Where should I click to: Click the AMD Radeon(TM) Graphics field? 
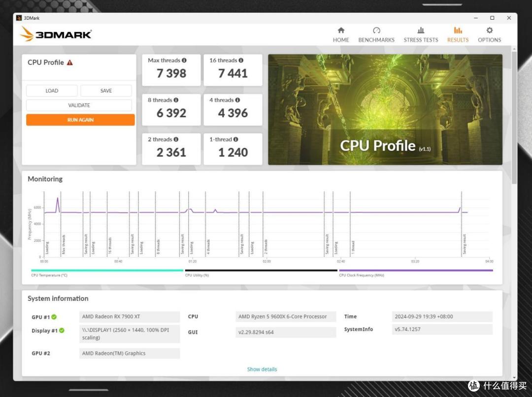click(129, 353)
